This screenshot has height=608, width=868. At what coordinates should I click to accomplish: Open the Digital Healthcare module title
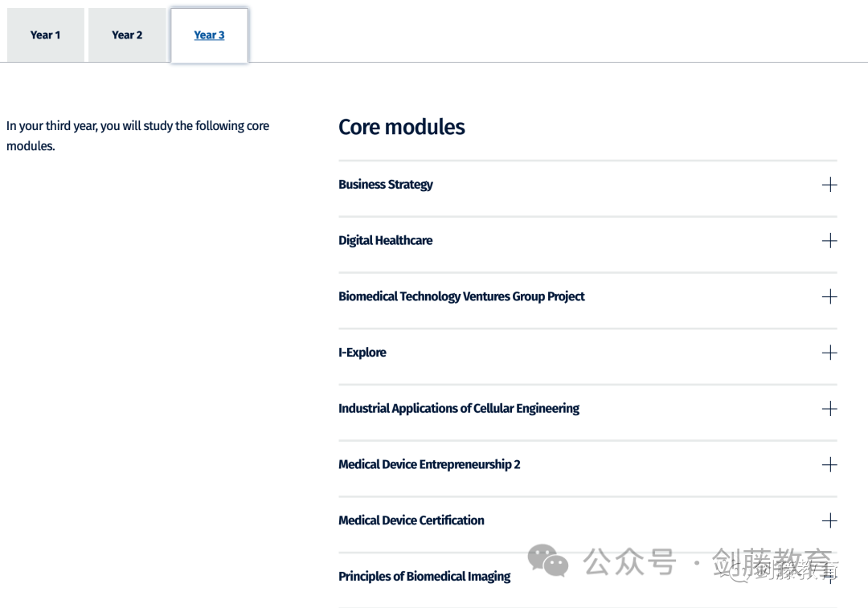385,240
